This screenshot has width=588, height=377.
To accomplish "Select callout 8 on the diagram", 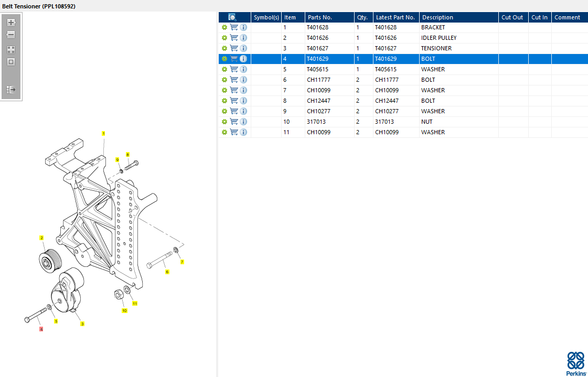I will [127, 154].
